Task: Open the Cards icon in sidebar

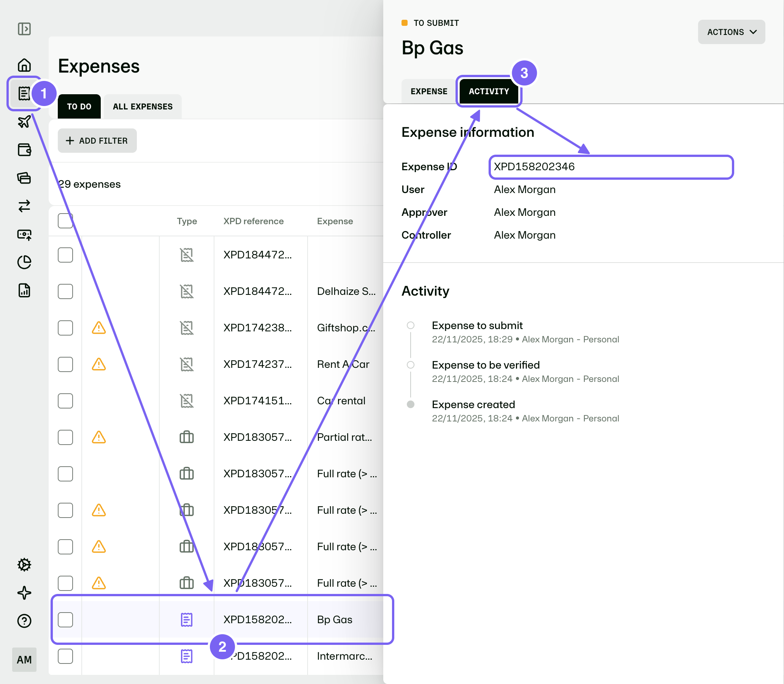Action: (24, 178)
